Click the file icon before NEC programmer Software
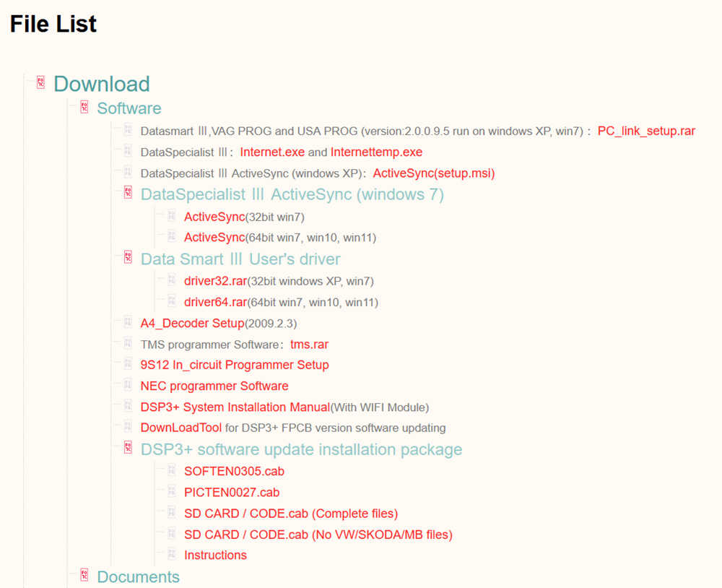Image resolution: width=722 pixels, height=588 pixels. pos(128,385)
